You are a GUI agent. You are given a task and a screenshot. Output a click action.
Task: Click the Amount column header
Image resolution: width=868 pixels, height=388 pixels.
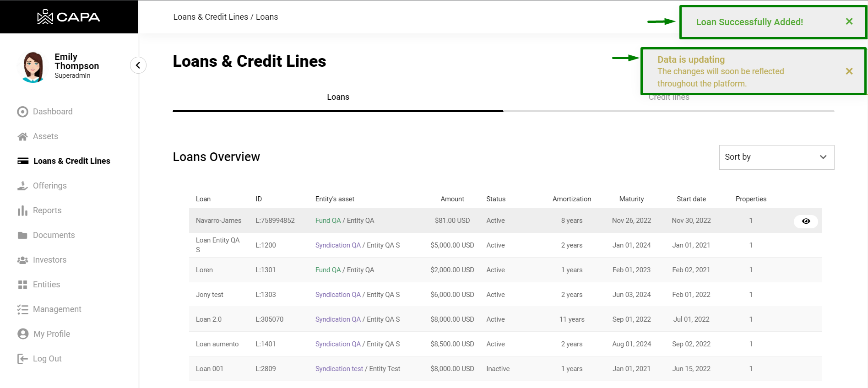click(x=452, y=199)
